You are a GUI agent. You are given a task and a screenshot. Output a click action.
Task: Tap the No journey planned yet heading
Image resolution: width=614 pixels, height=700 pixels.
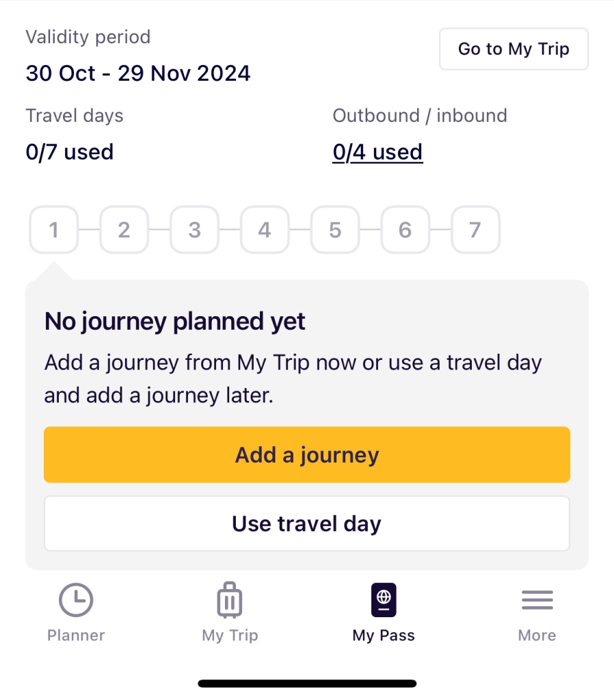click(175, 322)
